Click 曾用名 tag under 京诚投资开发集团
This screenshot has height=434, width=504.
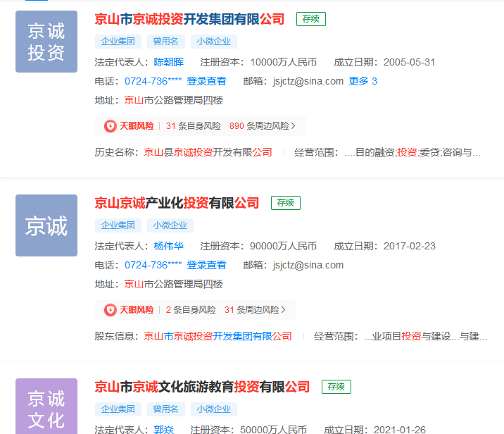[166, 42]
